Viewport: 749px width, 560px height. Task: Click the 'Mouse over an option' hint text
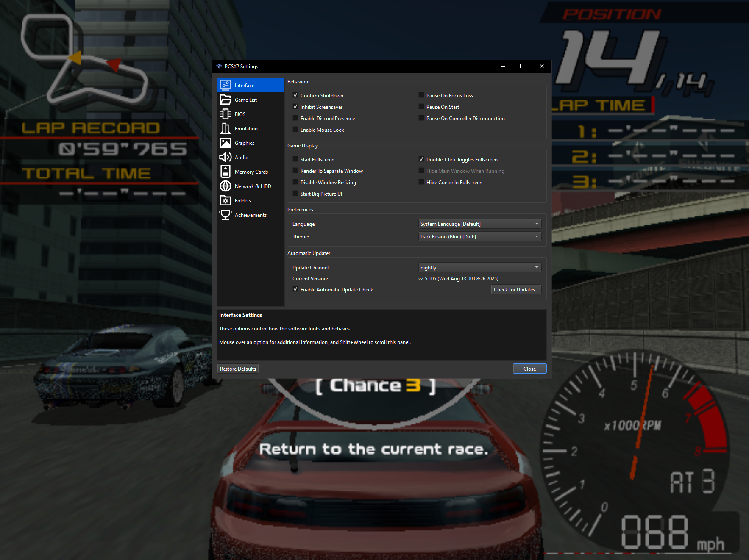click(315, 342)
